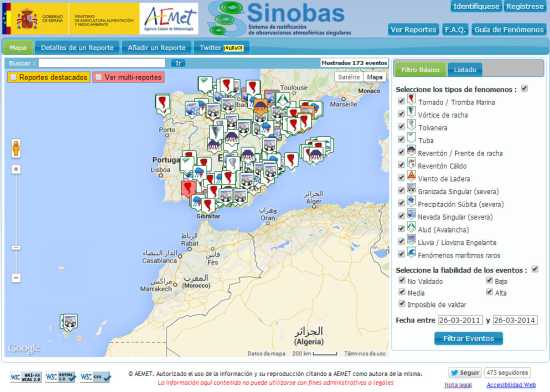Click the Lluvia / Llovizna Engelante icon
The width and height of the screenshot is (550, 392).
[x=411, y=240]
